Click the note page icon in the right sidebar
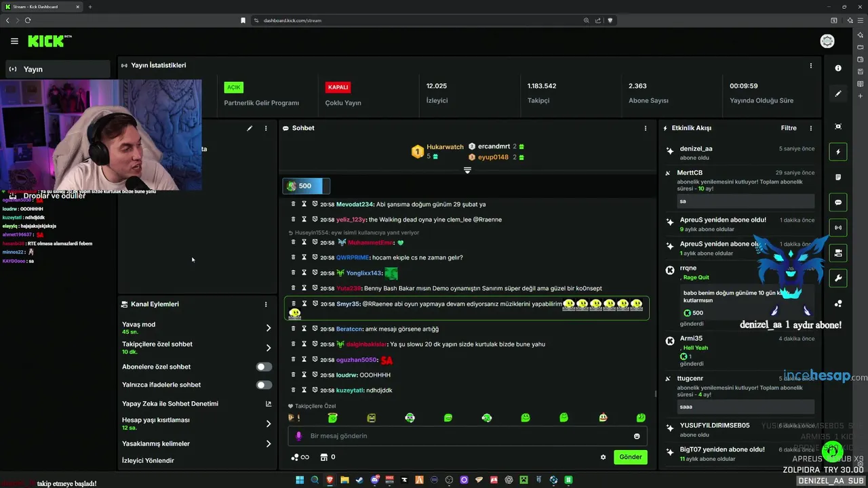Screen dimensions: 868x488 tap(838, 178)
